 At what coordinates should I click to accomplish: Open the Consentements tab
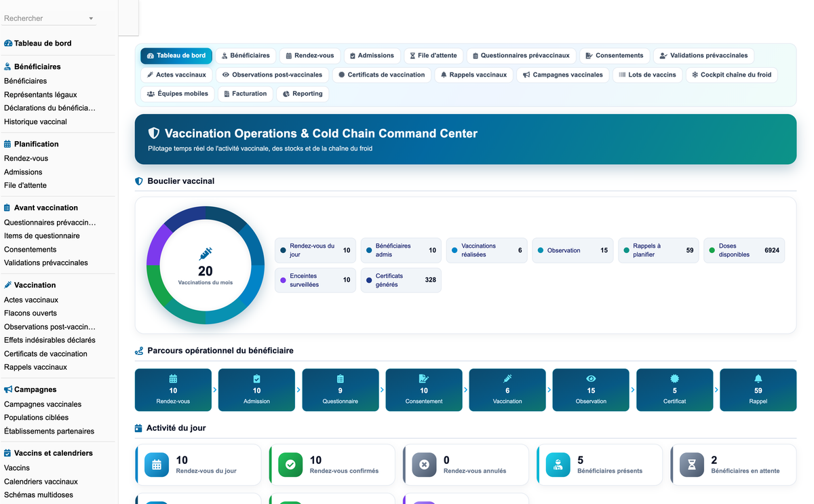click(615, 56)
